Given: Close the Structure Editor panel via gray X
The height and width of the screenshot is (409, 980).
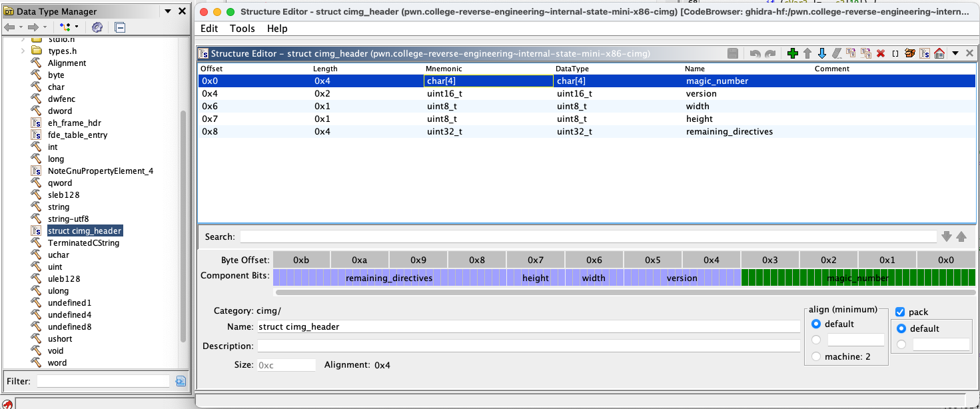Looking at the screenshot, I should [x=969, y=53].
